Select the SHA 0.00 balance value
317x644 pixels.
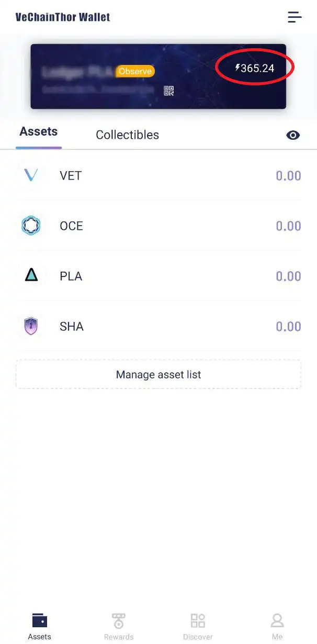288,326
